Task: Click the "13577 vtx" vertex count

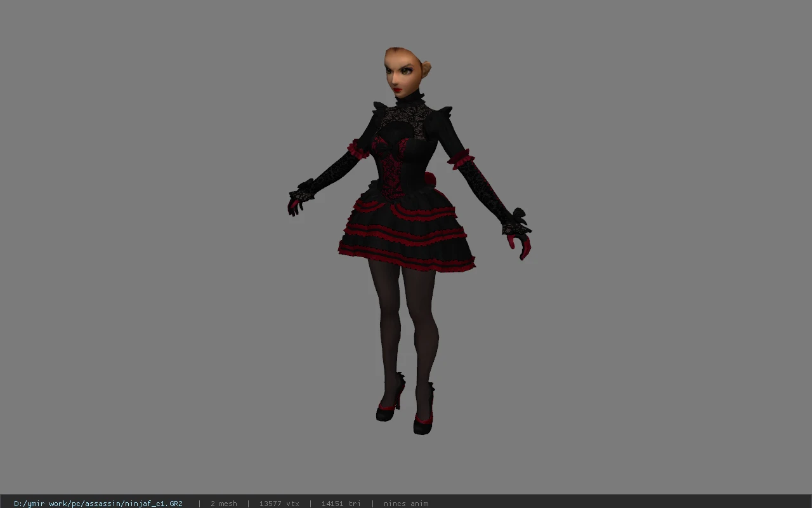Action: pos(279,504)
